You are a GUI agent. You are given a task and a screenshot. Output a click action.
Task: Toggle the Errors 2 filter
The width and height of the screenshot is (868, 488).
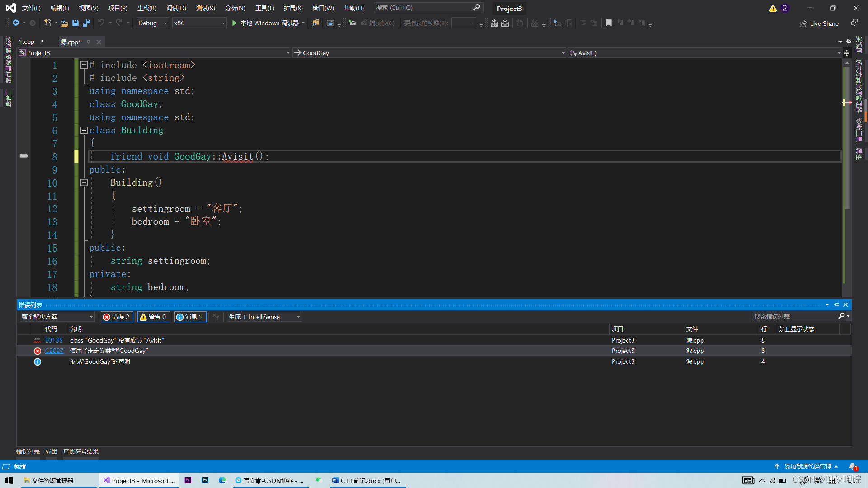pyautogui.click(x=117, y=317)
